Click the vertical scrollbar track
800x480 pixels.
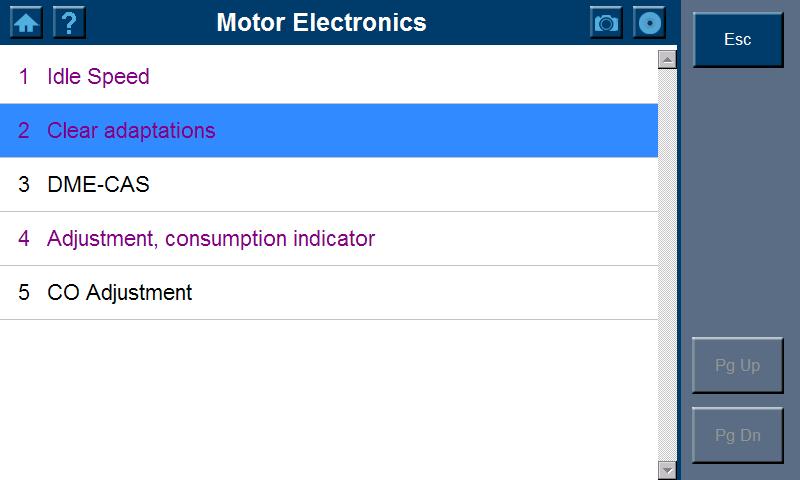pyautogui.click(x=668, y=265)
